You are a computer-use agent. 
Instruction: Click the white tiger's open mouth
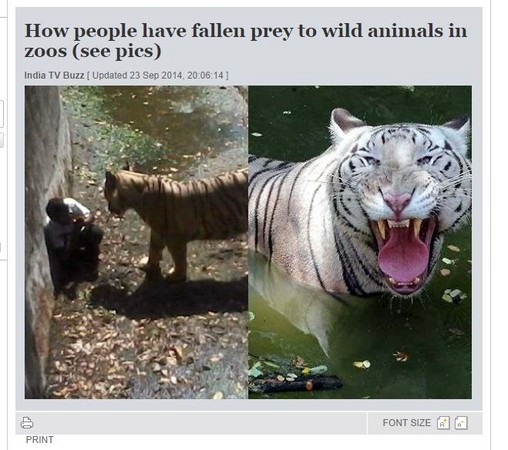[x=403, y=253]
